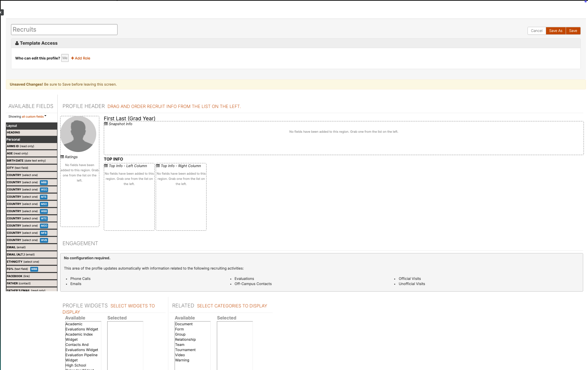588x370 pixels.
Task: Click the Snapshot Info drop region
Action: click(x=344, y=138)
